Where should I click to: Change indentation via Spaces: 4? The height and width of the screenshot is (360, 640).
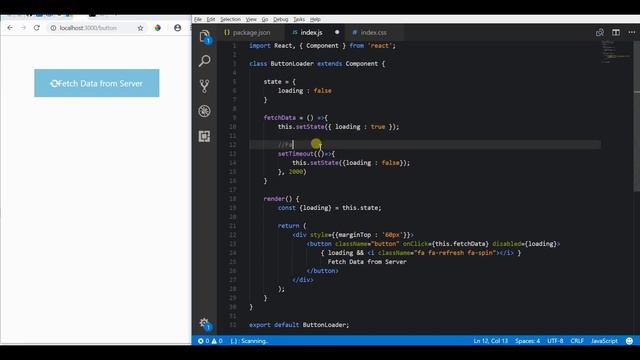click(x=527, y=341)
